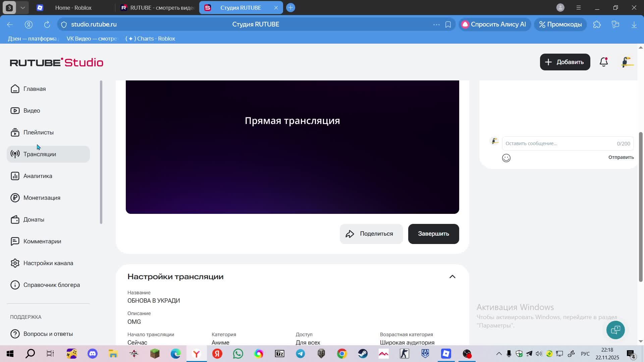Switch to the RUTUBE смотреть видео tab

pyautogui.click(x=158, y=7)
